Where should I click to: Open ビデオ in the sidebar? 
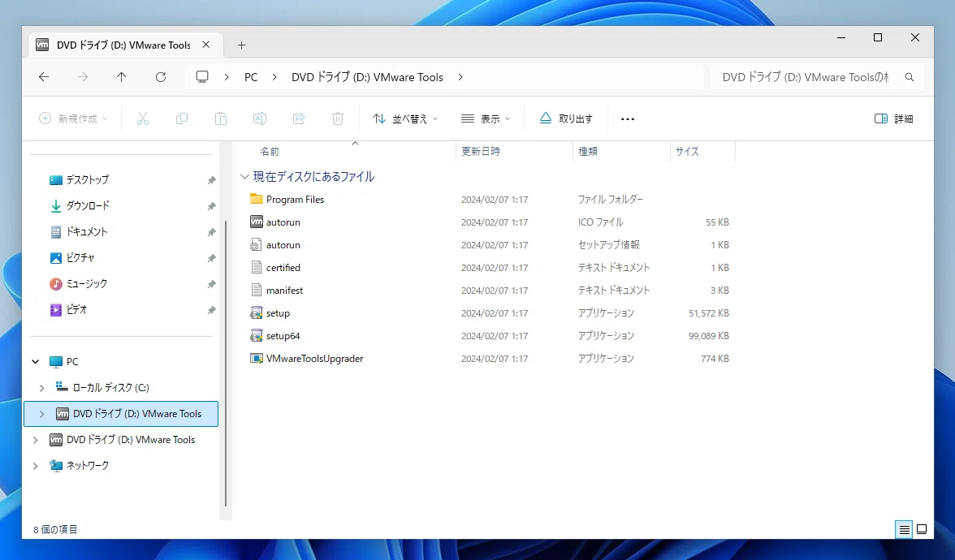click(x=76, y=310)
